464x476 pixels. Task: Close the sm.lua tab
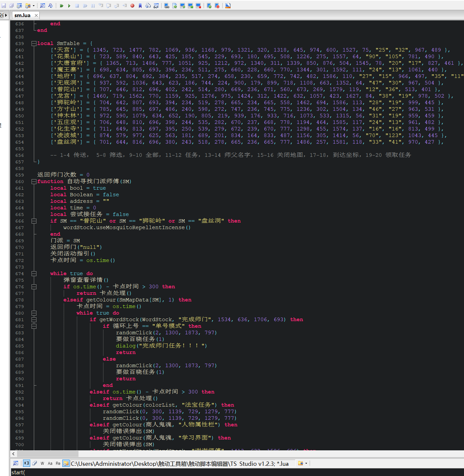point(36,15)
